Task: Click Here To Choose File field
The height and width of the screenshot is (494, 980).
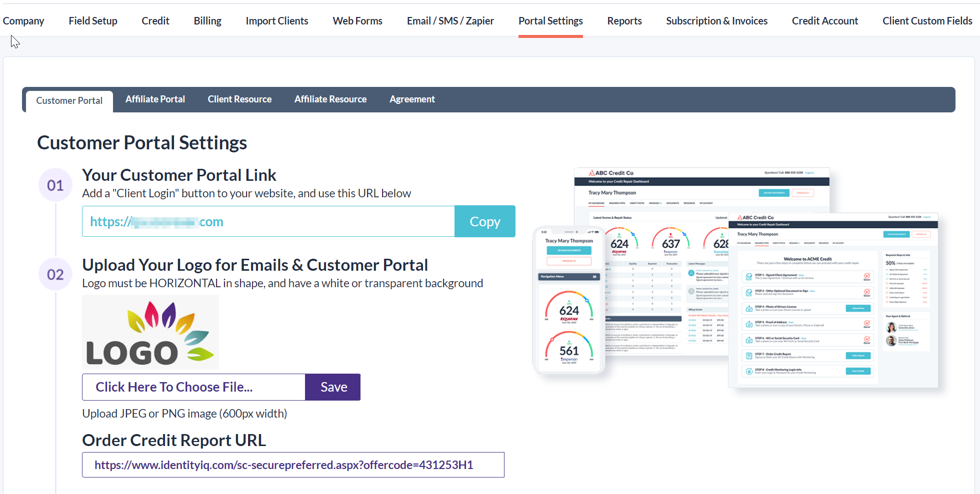Action: [193, 387]
